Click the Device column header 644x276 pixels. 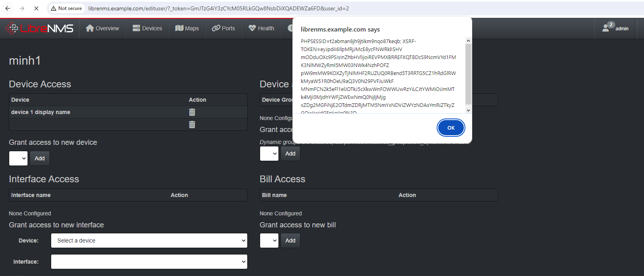[20, 100]
